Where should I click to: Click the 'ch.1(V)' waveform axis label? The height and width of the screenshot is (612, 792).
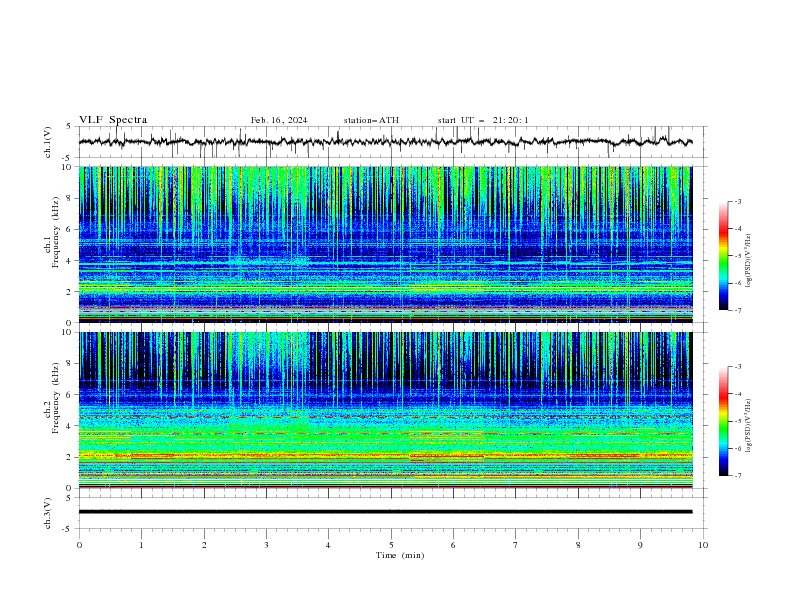tap(48, 142)
